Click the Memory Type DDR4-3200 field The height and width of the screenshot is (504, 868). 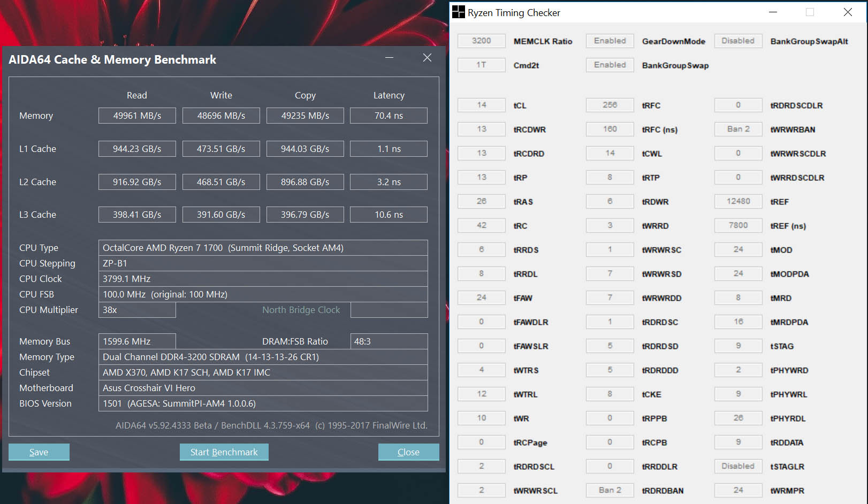click(263, 357)
